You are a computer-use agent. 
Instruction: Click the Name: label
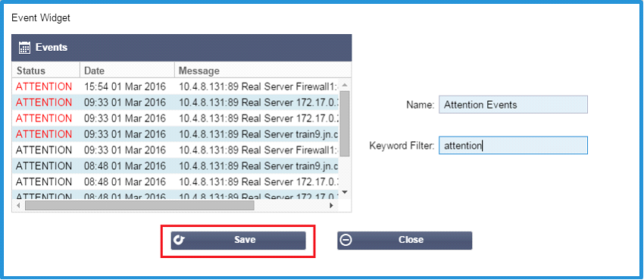click(x=420, y=105)
